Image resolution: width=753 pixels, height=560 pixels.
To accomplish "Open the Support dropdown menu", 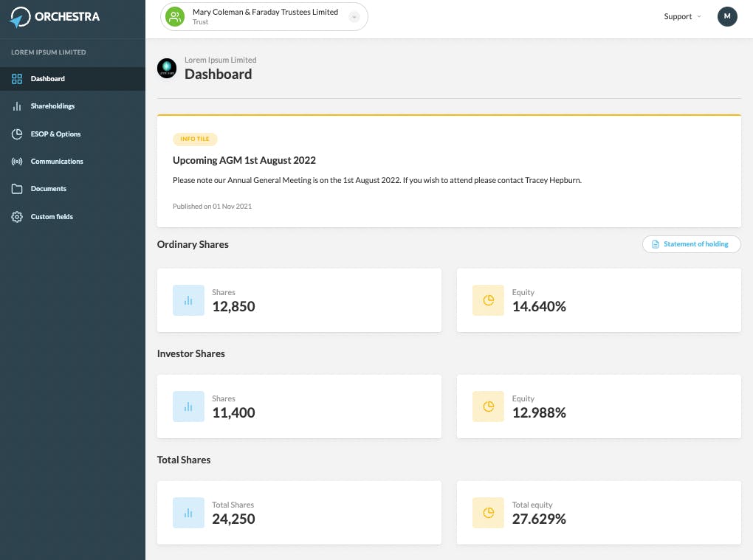I will click(x=682, y=16).
